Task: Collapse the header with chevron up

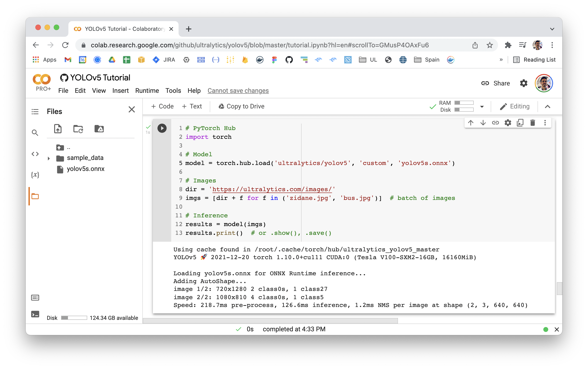Action: [x=548, y=107]
